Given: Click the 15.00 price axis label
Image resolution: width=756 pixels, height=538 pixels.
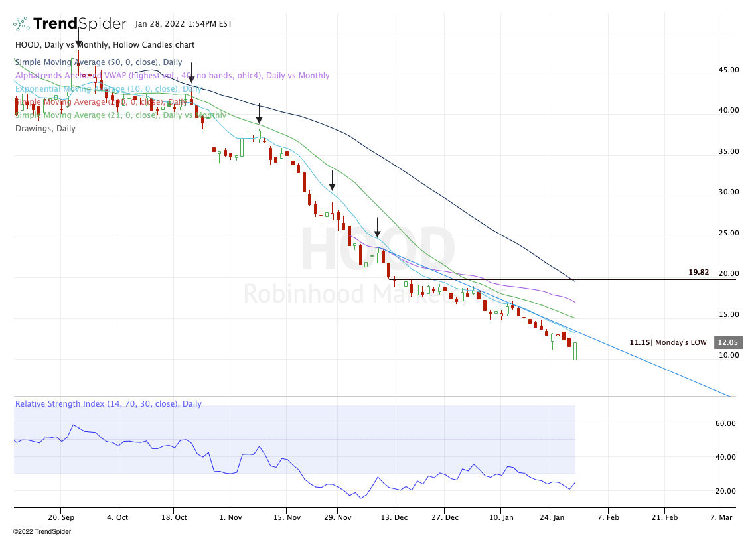Looking at the screenshot, I should click(x=729, y=314).
